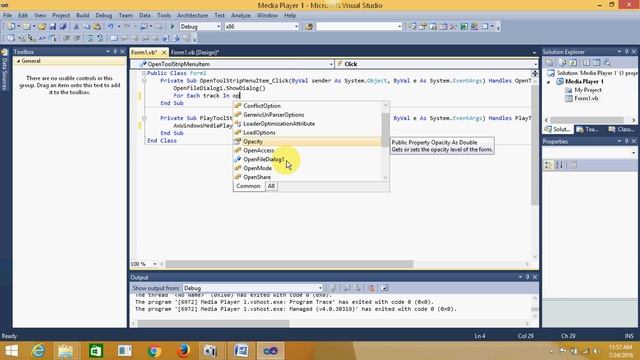
Task: Click the Windows Start button
Action: 11,351
